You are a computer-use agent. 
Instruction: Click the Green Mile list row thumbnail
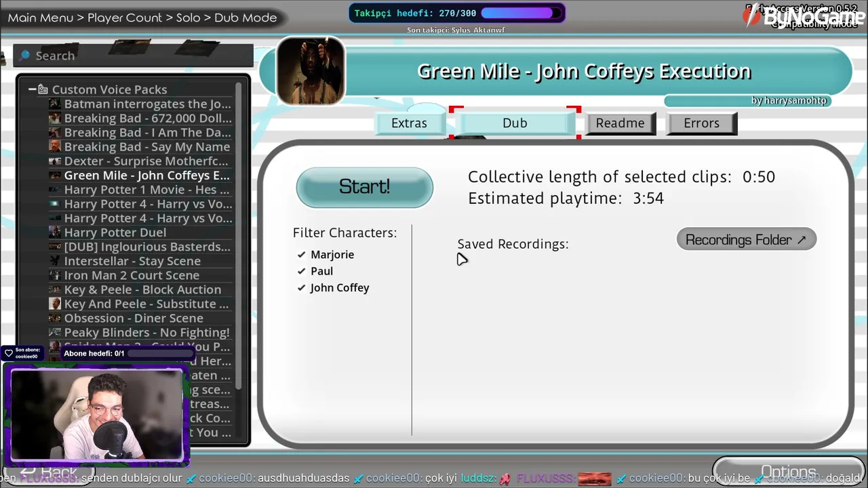pos(54,175)
